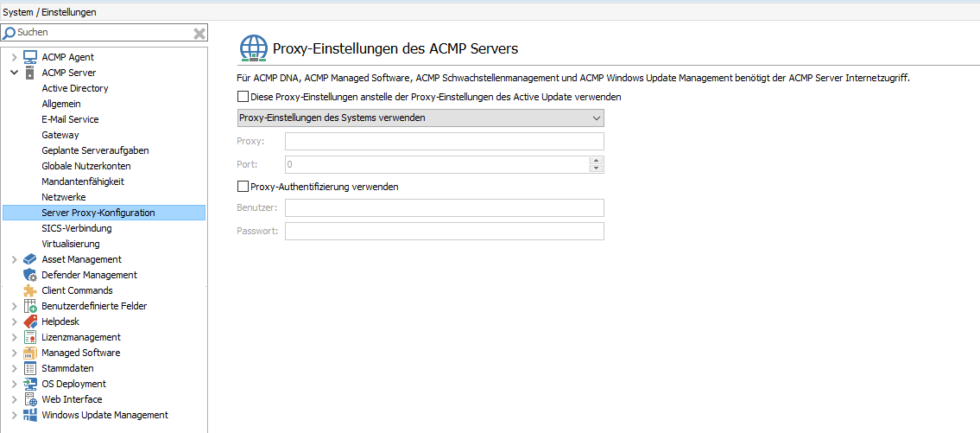Expand the Windows Update Management node

pos(15,415)
